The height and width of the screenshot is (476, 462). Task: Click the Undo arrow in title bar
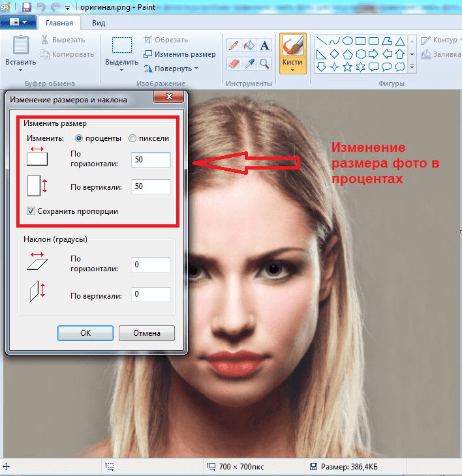(41, 7)
